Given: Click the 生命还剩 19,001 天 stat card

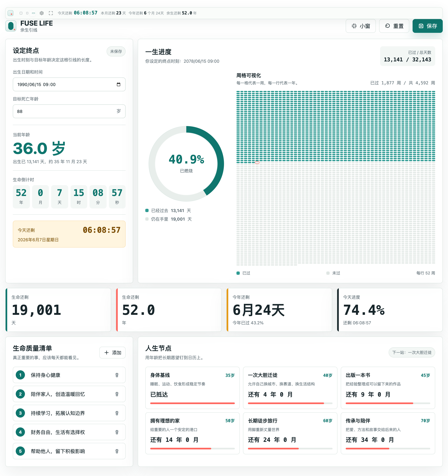Looking at the screenshot, I should (58, 310).
